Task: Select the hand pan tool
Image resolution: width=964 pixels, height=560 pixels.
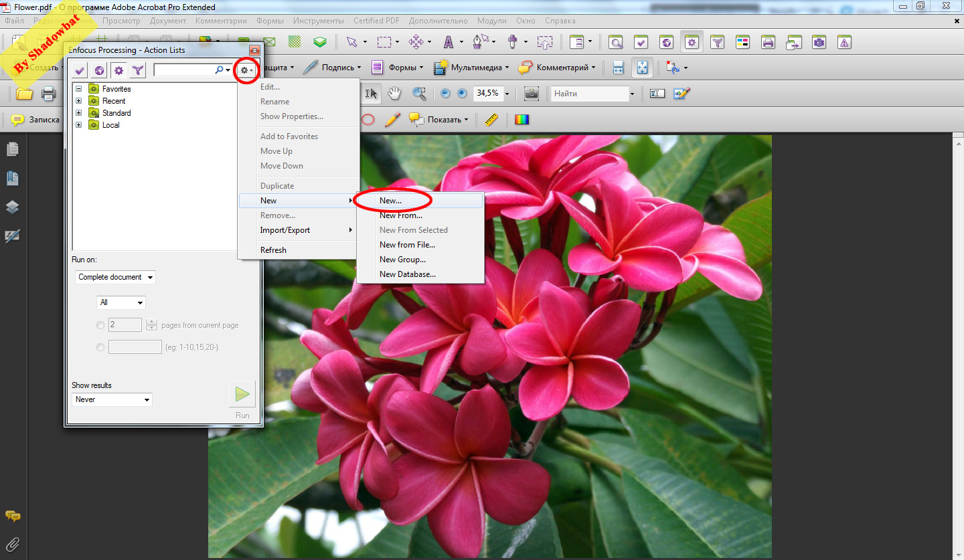Action: pyautogui.click(x=395, y=94)
